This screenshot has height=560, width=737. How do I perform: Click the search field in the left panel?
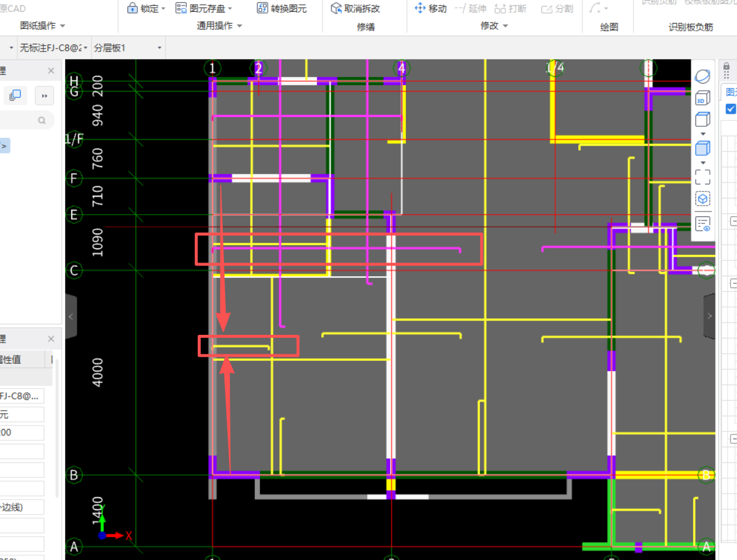coord(27,120)
